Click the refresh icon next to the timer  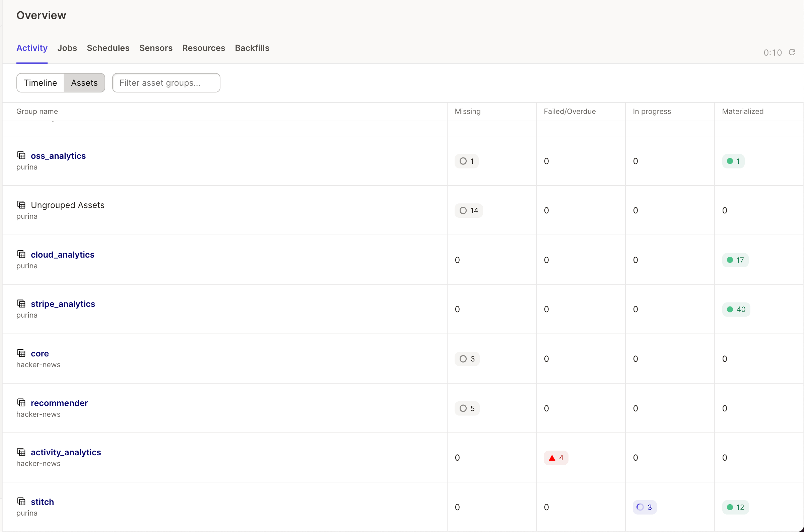(792, 52)
